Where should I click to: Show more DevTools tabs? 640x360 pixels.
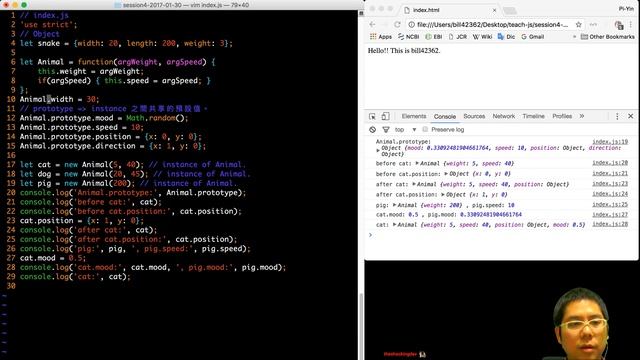point(582,116)
